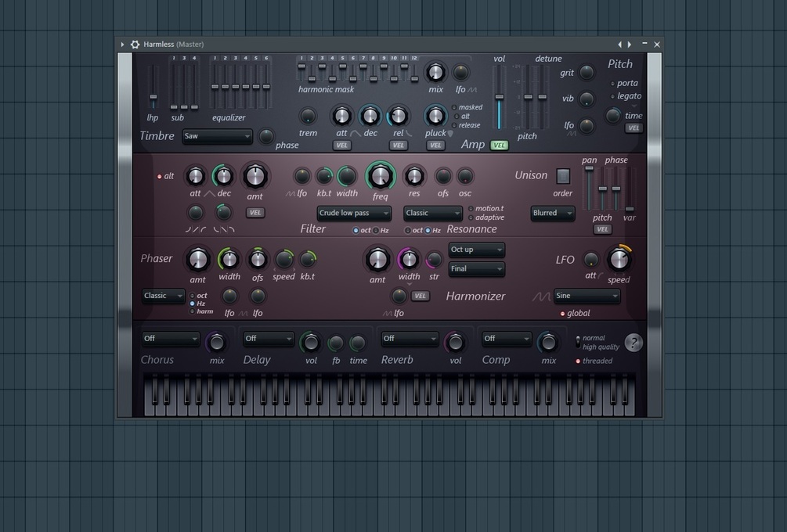Image resolution: width=787 pixels, height=532 pixels.
Task: Click the Reverb vol knob
Action: point(455,343)
